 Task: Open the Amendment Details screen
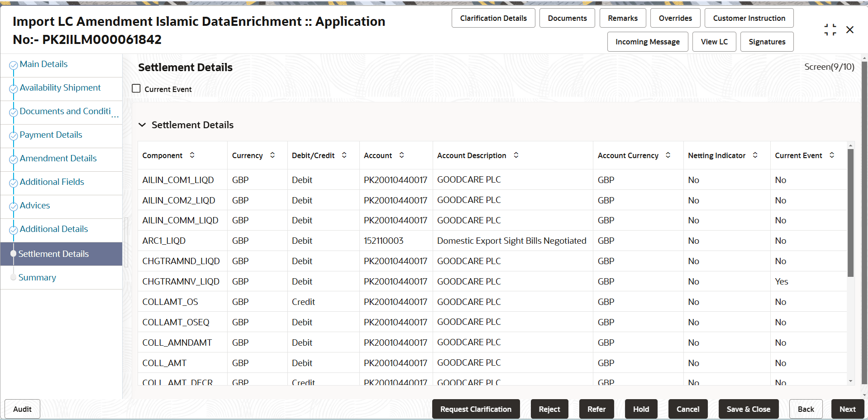pos(58,158)
